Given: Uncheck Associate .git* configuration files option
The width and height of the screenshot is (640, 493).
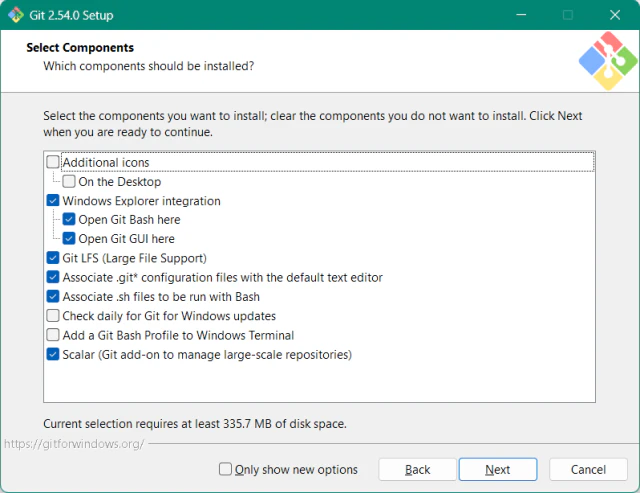Looking at the screenshot, I should 53,277.
